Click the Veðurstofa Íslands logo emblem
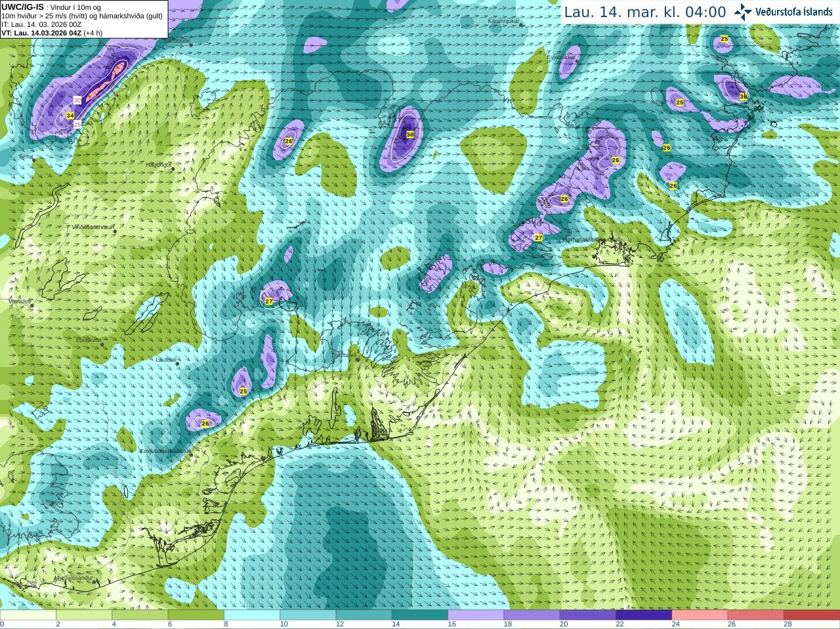The height and width of the screenshot is (629, 840). [743, 12]
